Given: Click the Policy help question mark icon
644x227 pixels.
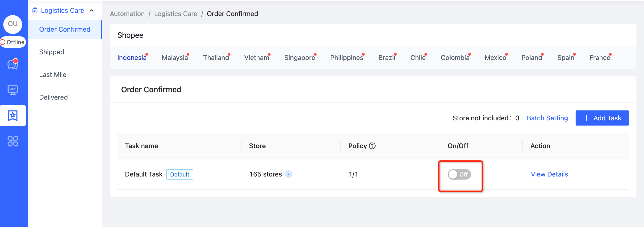Looking at the screenshot, I should coord(372,146).
